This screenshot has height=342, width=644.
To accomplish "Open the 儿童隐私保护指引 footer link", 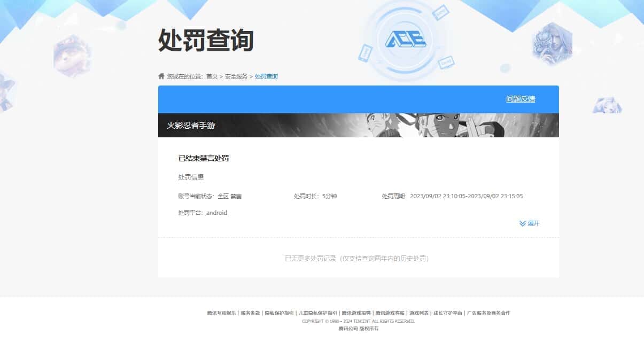I will tap(318, 313).
